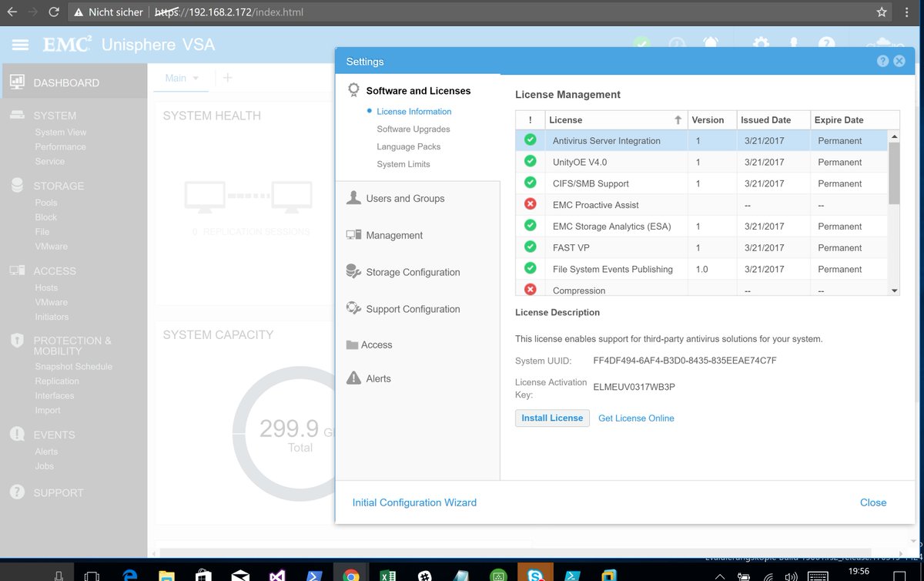Viewport: 924px width, 581px height.
Task: Expand Support Configuration settings section
Action: click(413, 309)
